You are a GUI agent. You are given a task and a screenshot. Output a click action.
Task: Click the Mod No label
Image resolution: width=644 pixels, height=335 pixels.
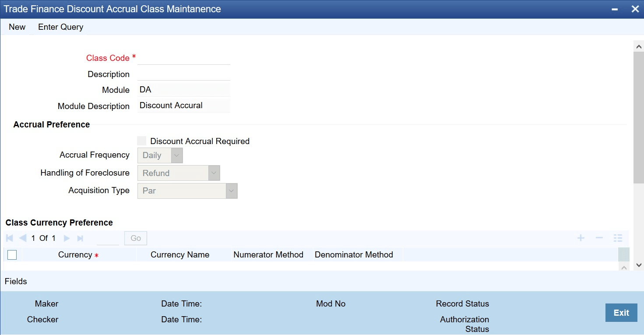331,303
